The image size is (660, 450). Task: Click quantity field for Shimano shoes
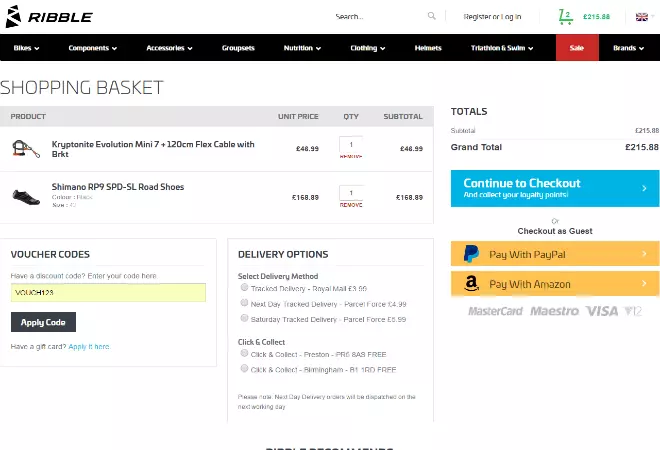coord(351,193)
